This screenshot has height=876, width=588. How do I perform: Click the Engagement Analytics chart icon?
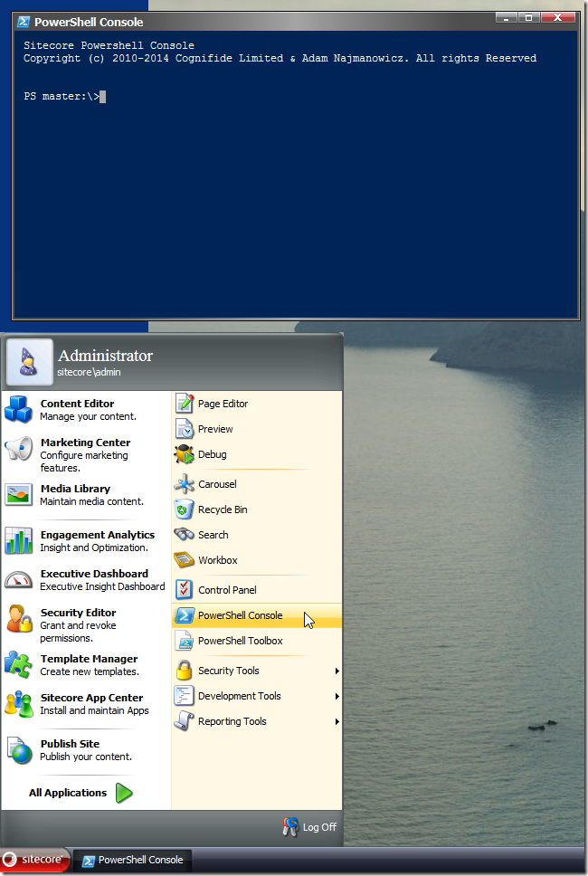(x=18, y=541)
